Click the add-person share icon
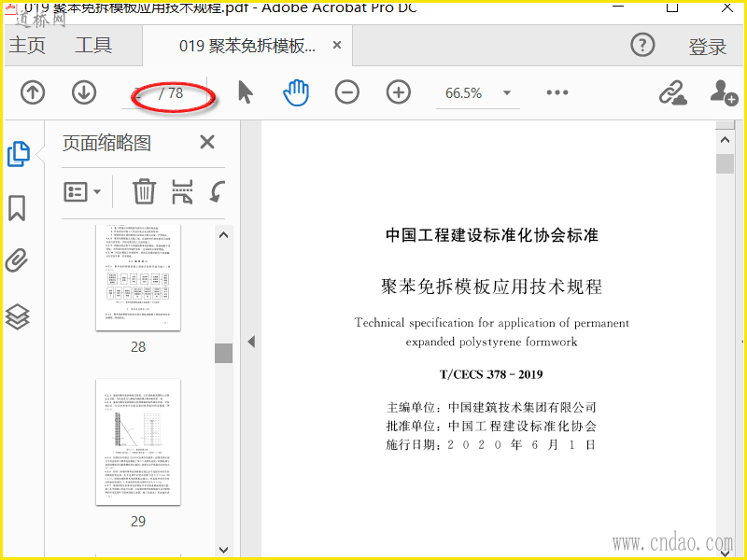This screenshot has width=747, height=560. point(724,92)
